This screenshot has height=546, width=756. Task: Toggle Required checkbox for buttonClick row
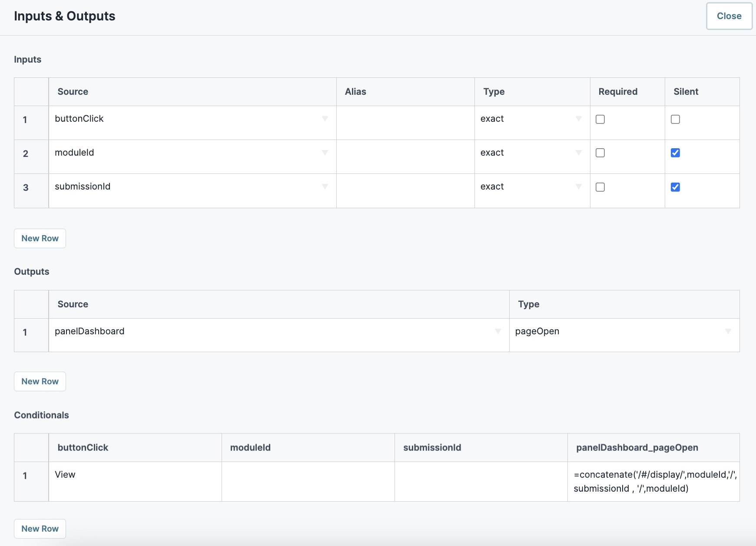(600, 119)
